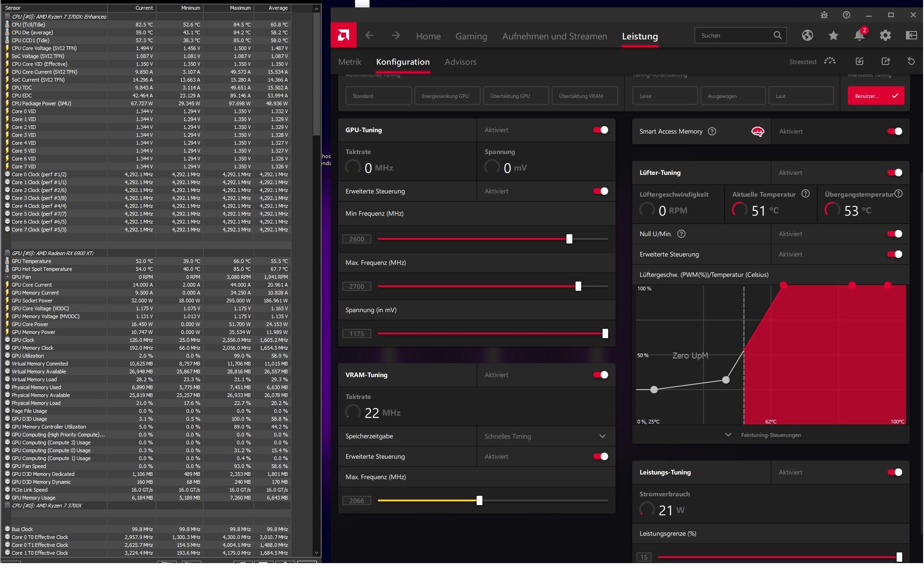Open the help question mark icon in title bar
924x577 pixels.
[x=847, y=15]
